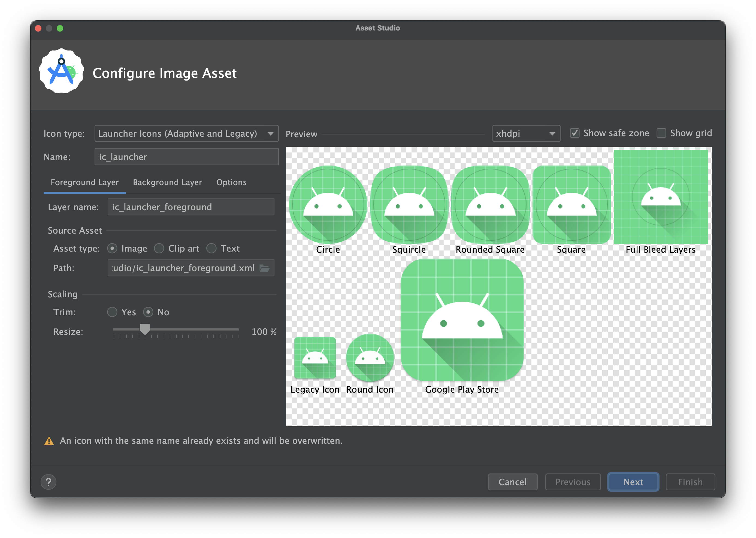756x538 pixels.
Task: Click the Next button
Action: [x=634, y=498]
